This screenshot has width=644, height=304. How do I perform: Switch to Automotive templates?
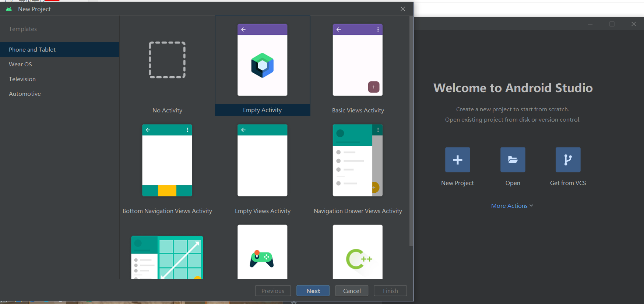click(60, 94)
